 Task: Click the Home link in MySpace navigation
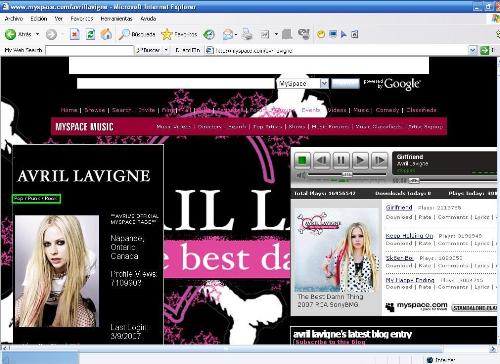pos(69,110)
